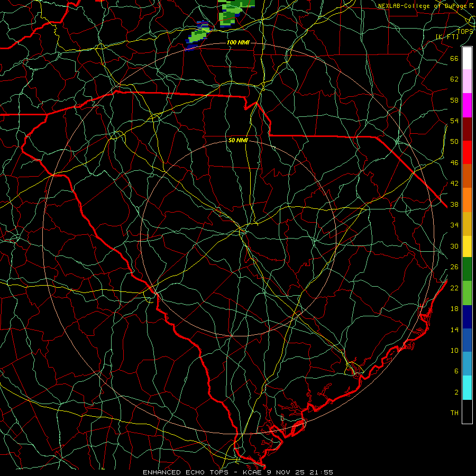Screen dimensions: 476x476
Task: Pick the cyan legend swatch
Action: 467,387
